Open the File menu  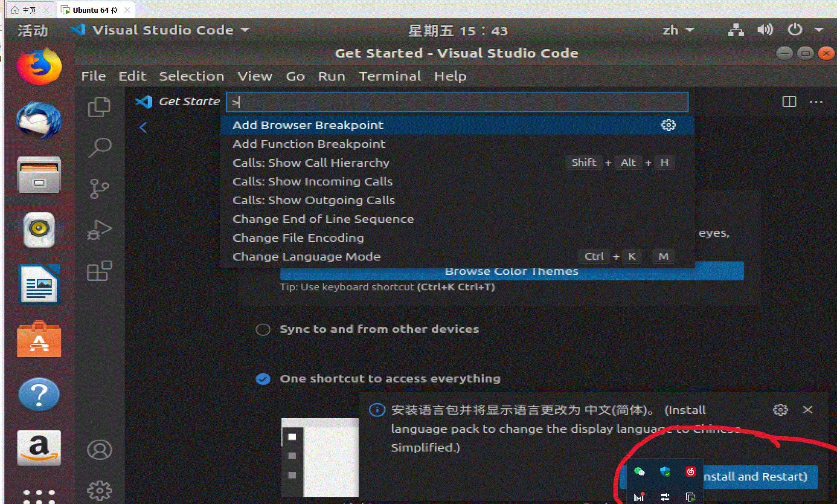click(93, 76)
